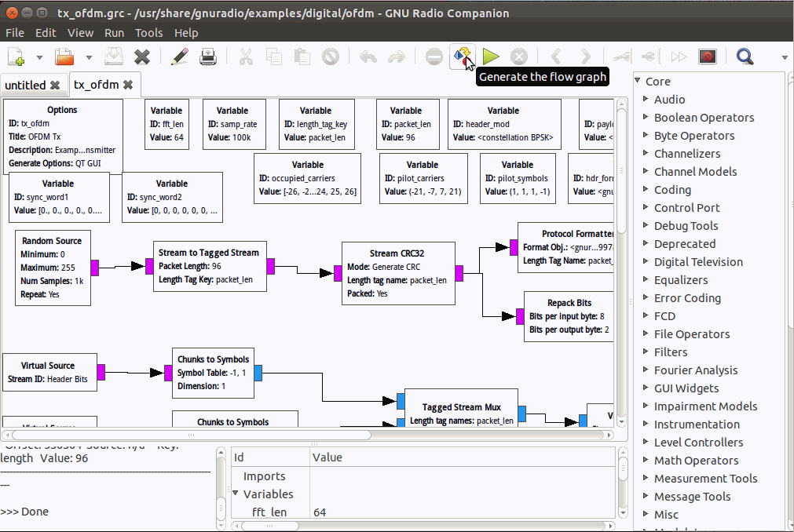
Task: Expand the Error Coding category
Action: click(x=645, y=298)
